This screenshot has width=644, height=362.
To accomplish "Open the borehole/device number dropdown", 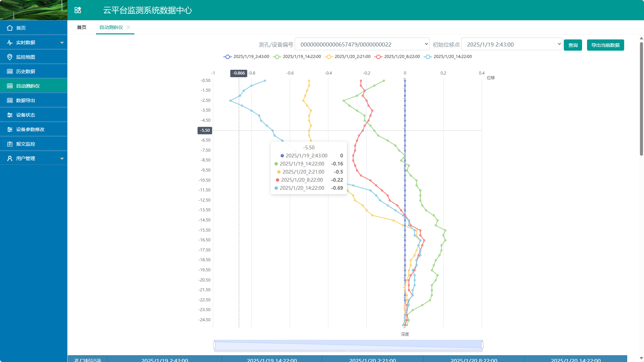I will click(362, 44).
